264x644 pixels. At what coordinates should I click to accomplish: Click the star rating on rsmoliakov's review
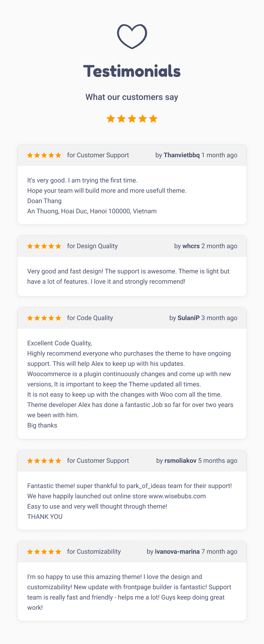point(44,461)
